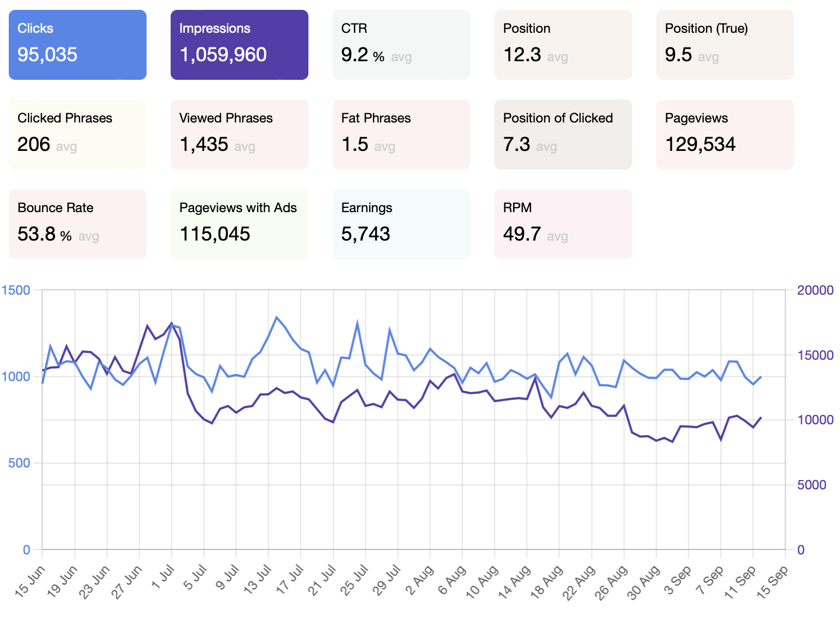Click the Pageviews with Ads card

coord(240,224)
